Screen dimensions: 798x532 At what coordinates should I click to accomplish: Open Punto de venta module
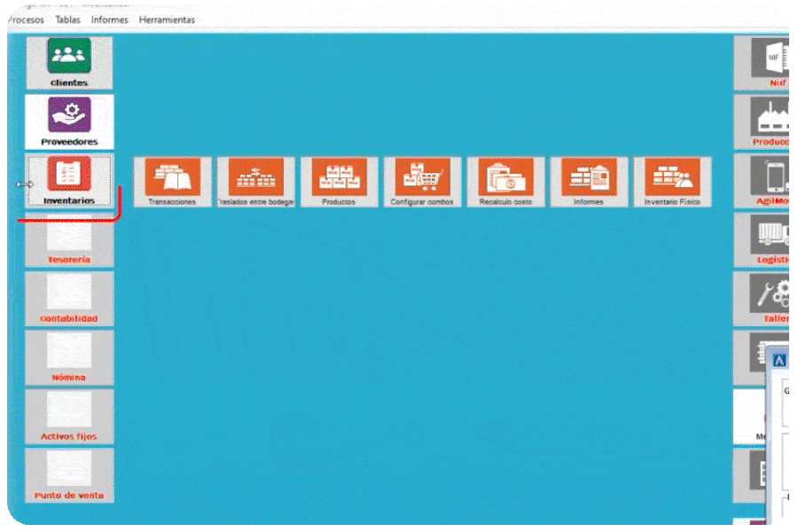(x=69, y=474)
